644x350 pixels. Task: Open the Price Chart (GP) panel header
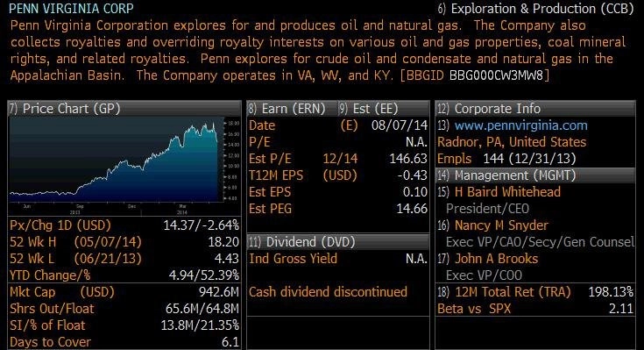pyautogui.click(x=124, y=109)
